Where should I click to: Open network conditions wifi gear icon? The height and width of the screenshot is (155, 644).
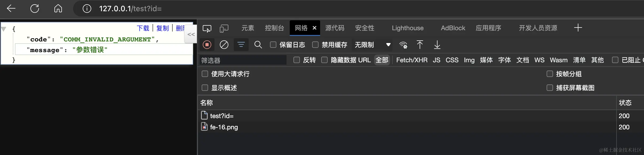(x=403, y=45)
